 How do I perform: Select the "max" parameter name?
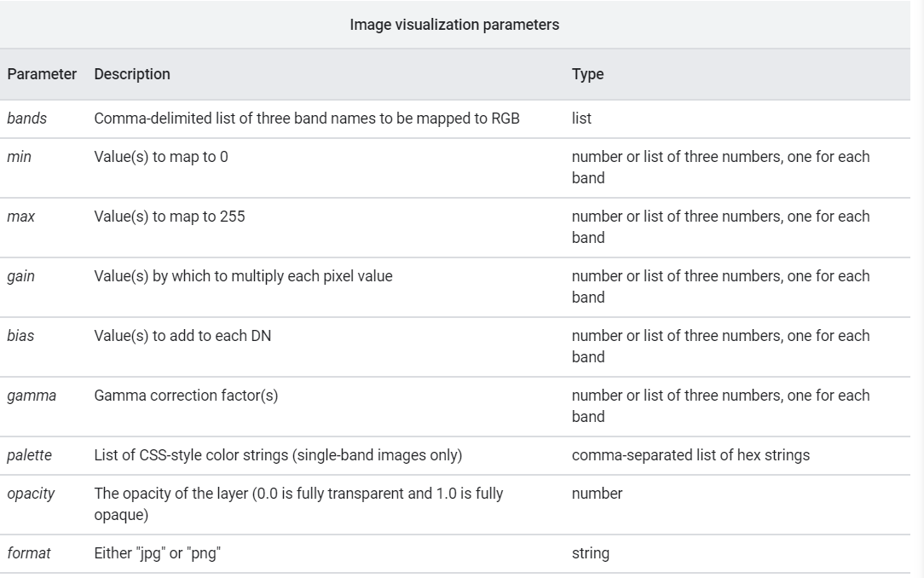coord(21,217)
